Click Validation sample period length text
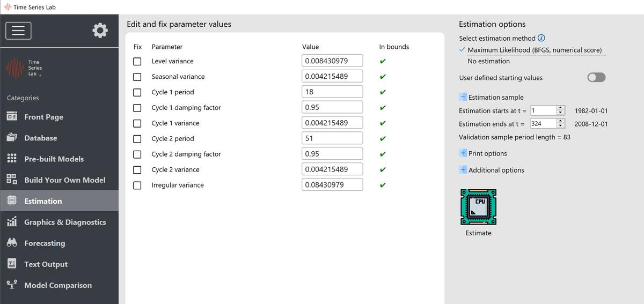The height and width of the screenshot is (304, 644). pos(515,137)
